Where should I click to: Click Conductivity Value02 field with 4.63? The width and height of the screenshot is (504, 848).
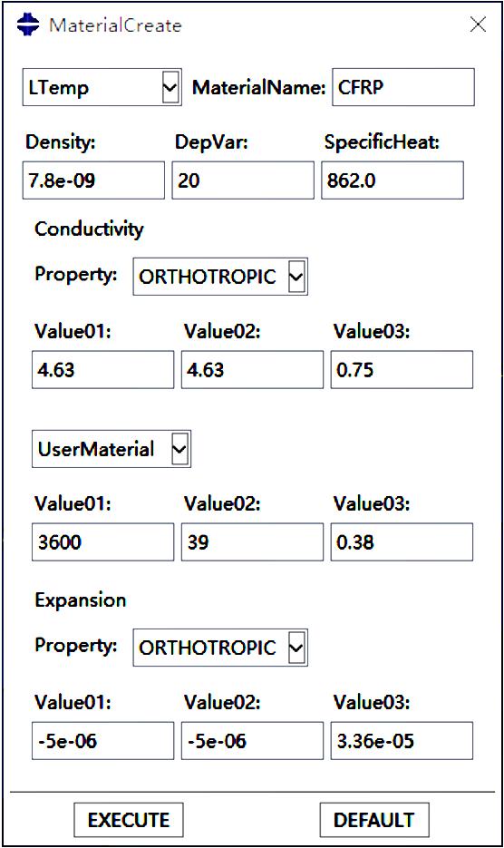coord(253,370)
